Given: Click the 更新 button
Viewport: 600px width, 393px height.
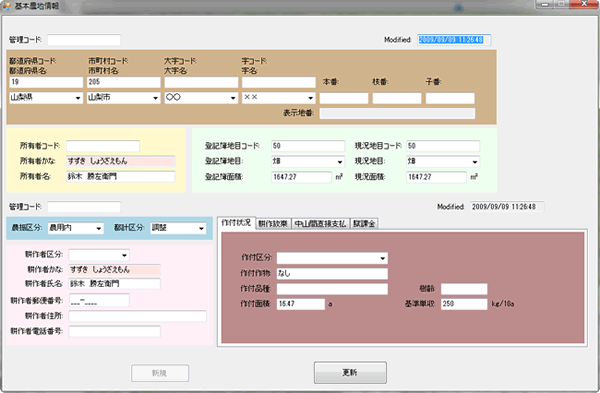Looking at the screenshot, I should [350, 373].
